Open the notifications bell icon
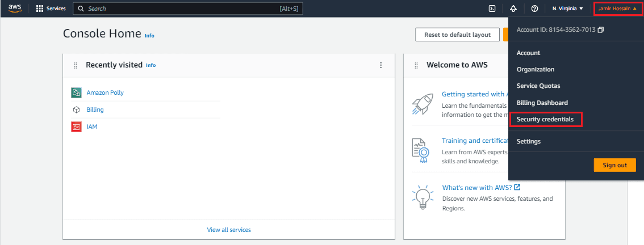 tap(513, 9)
